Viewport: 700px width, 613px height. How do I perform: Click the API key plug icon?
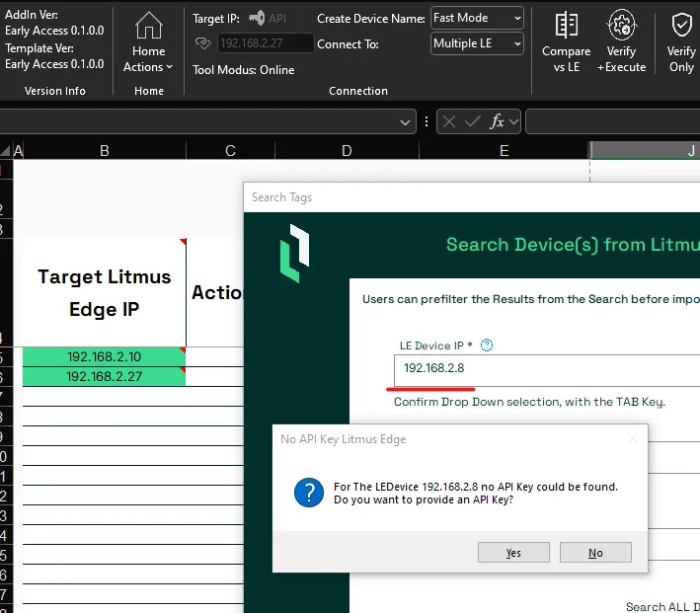[x=257, y=19]
